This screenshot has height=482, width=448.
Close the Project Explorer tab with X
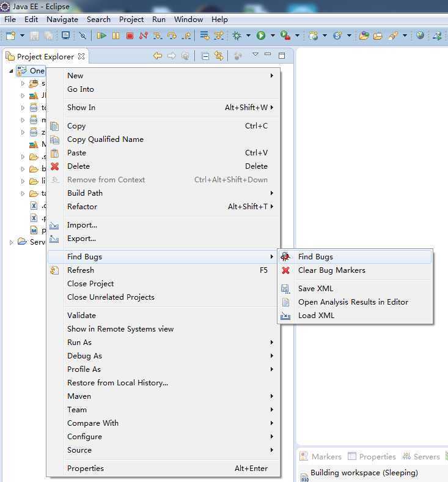(81, 56)
